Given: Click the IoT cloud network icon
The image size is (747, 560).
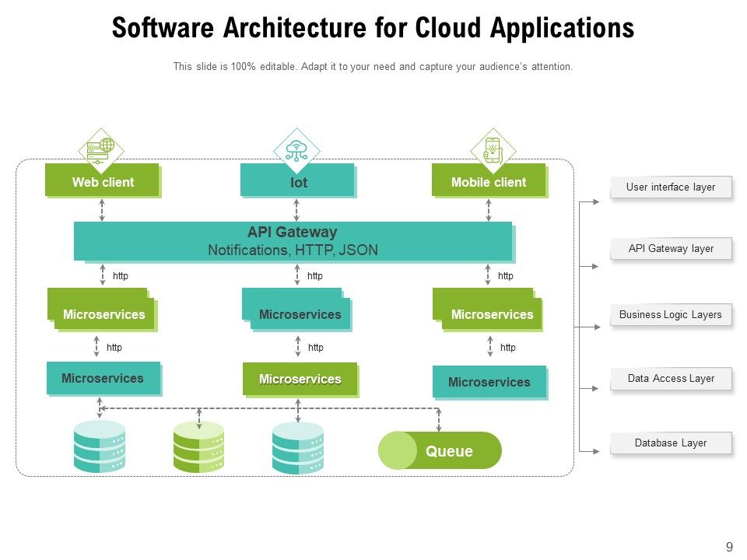Looking at the screenshot, I should (296, 149).
